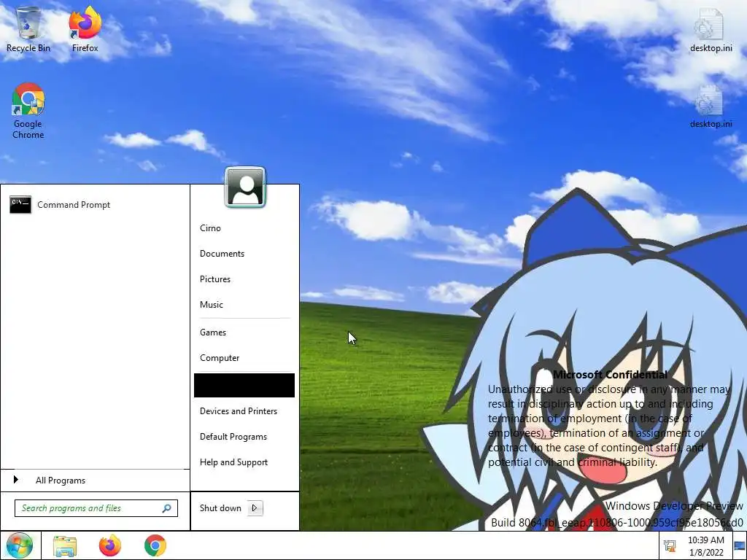Expand the Shut down options arrow
Screen dimensions: 747x560
pos(255,508)
